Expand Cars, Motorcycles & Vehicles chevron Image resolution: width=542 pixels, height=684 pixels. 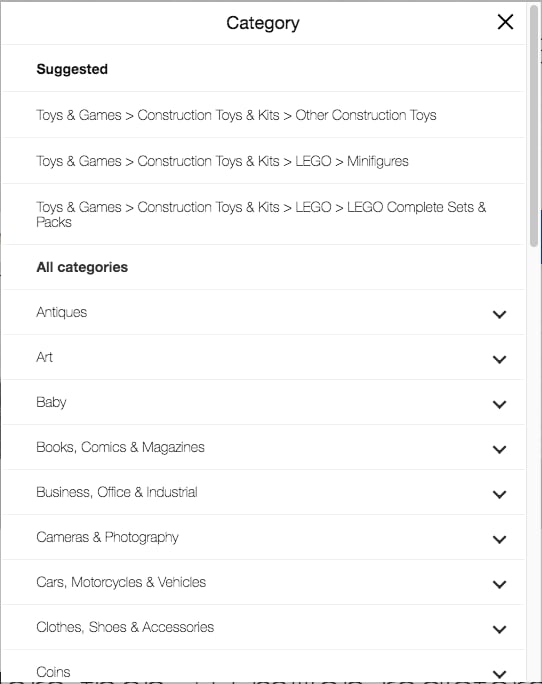coord(499,584)
